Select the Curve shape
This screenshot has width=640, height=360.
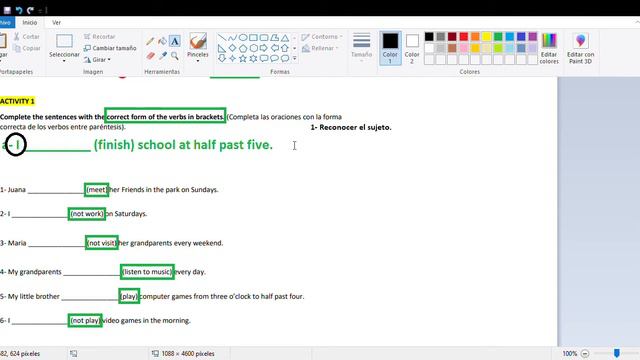232,38
